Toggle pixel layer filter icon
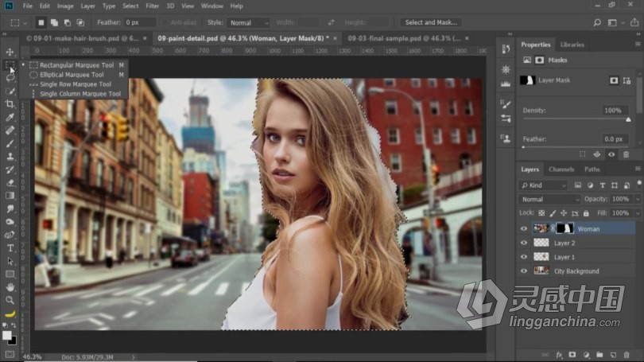The width and height of the screenshot is (644, 362). coord(578,185)
